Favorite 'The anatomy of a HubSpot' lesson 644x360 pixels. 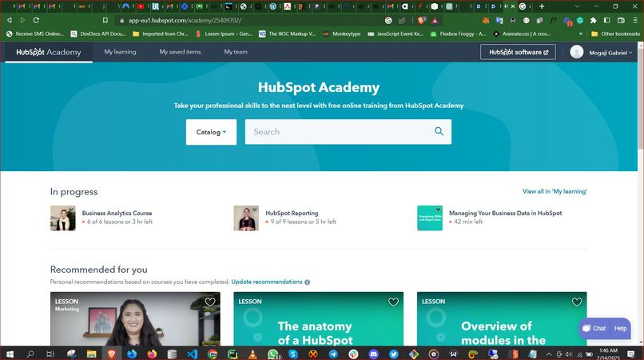[393, 302]
